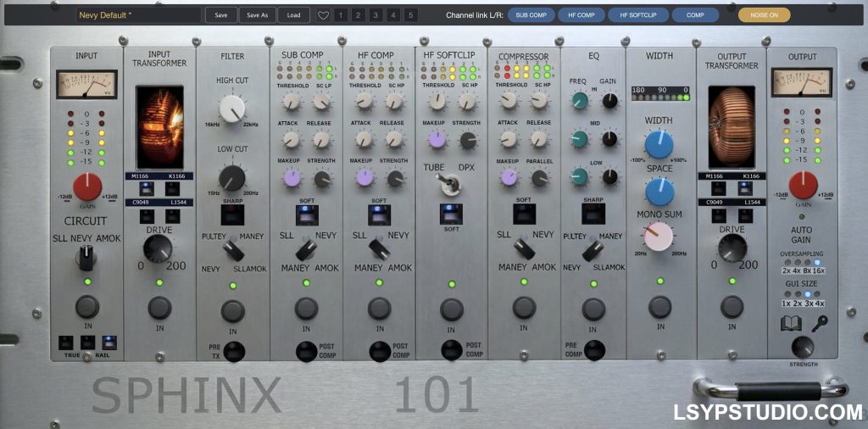Select preset slot 4
Viewport: 868px width, 429px height.
pyautogui.click(x=393, y=15)
